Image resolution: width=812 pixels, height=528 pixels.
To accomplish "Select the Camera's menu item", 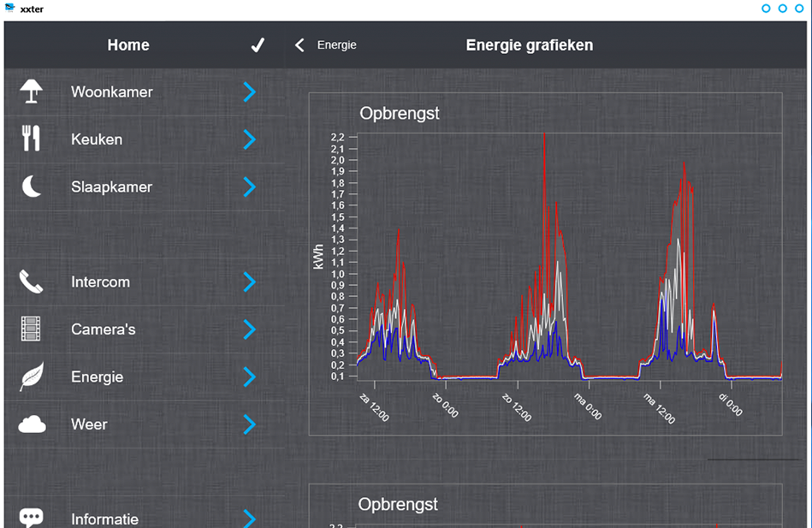I will click(144, 329).
